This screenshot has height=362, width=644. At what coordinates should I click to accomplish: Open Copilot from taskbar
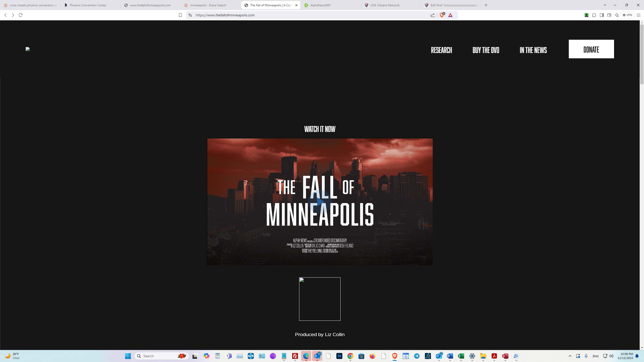pyautogui.click(x=207, y=356)
